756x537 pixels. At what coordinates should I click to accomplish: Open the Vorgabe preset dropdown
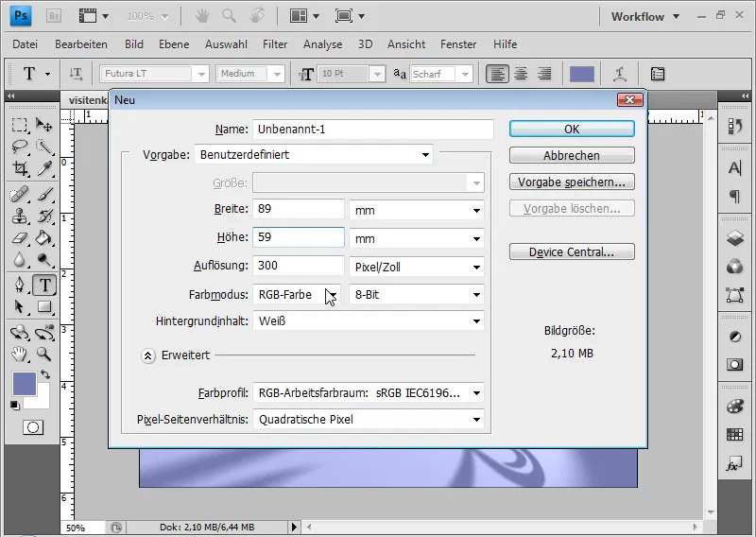(314, 154)
